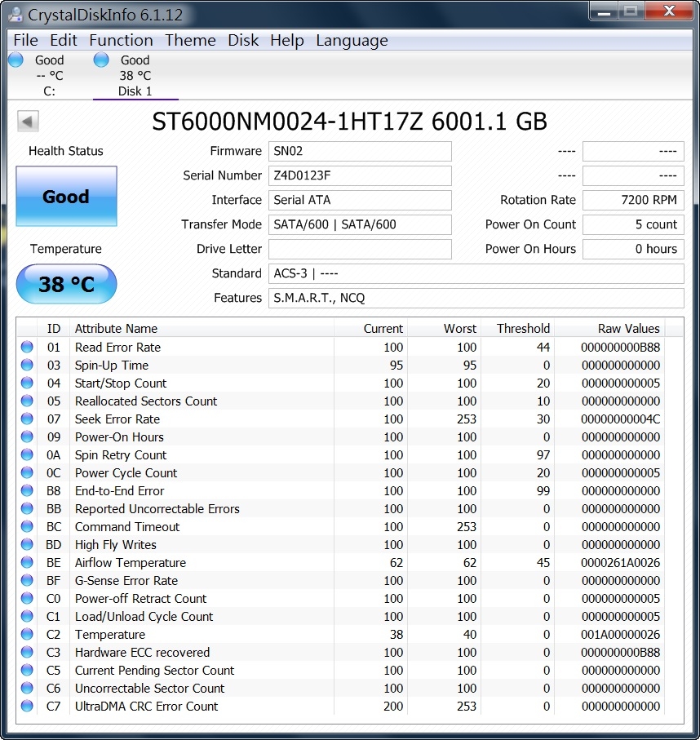Click raw value 0000261A0026
Image resolution: width=700 pixels, height=740 pixels.
[x=620, y=563]
